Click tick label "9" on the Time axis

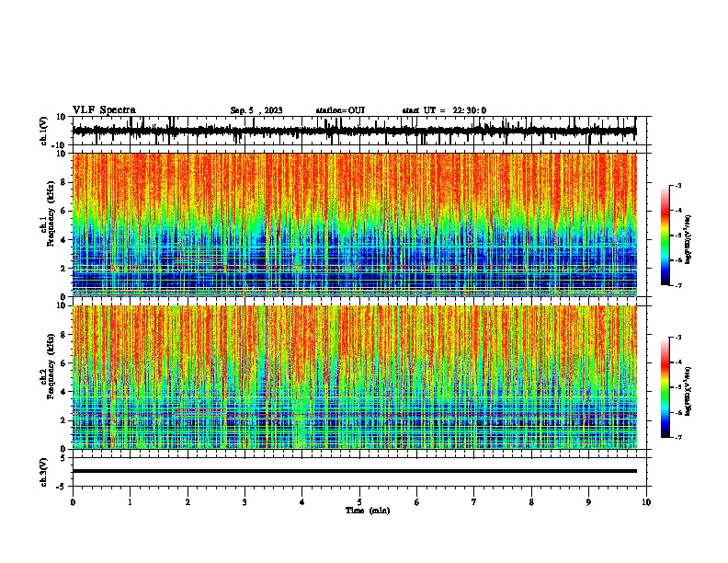(x=588, y=502)
